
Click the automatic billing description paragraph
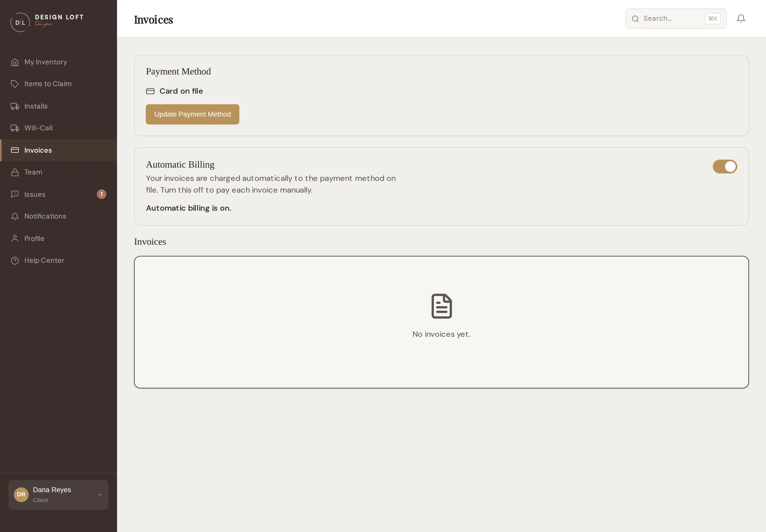pyautogui.click(x=271, y=184)
